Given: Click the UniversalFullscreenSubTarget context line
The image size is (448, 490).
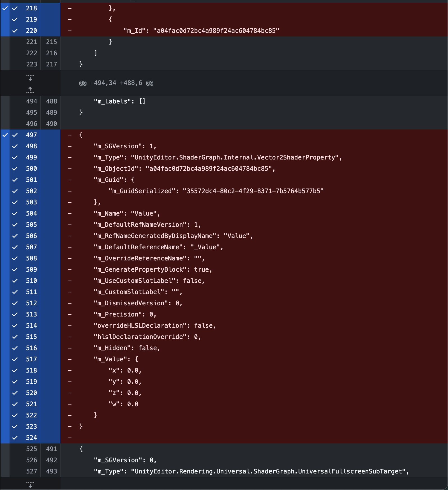Looking at the screenshot, I should pyautogui.click(x=251, y=471).
